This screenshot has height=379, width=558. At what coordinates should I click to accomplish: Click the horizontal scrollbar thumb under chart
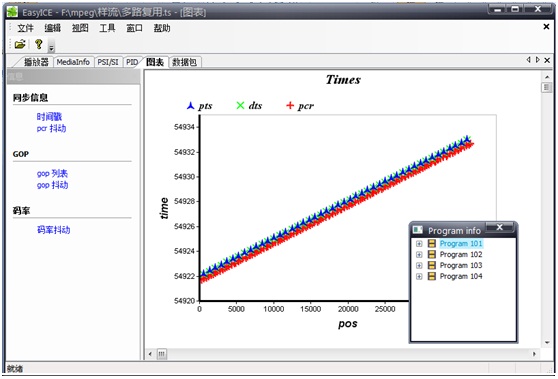coord(162,354)
